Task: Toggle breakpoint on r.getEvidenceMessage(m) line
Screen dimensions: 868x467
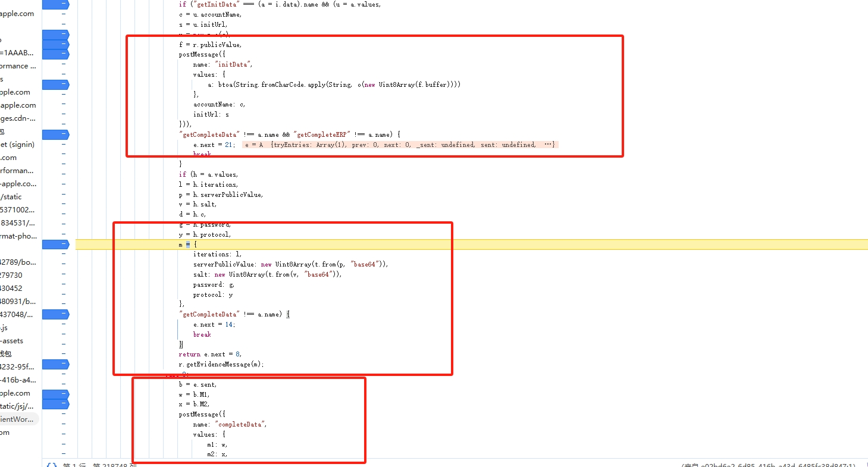Action: point(55,364)
